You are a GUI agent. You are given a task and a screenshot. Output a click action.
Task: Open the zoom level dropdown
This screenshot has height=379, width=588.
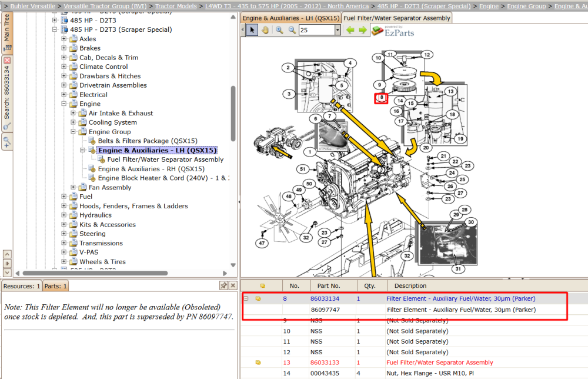coord(338,30)
